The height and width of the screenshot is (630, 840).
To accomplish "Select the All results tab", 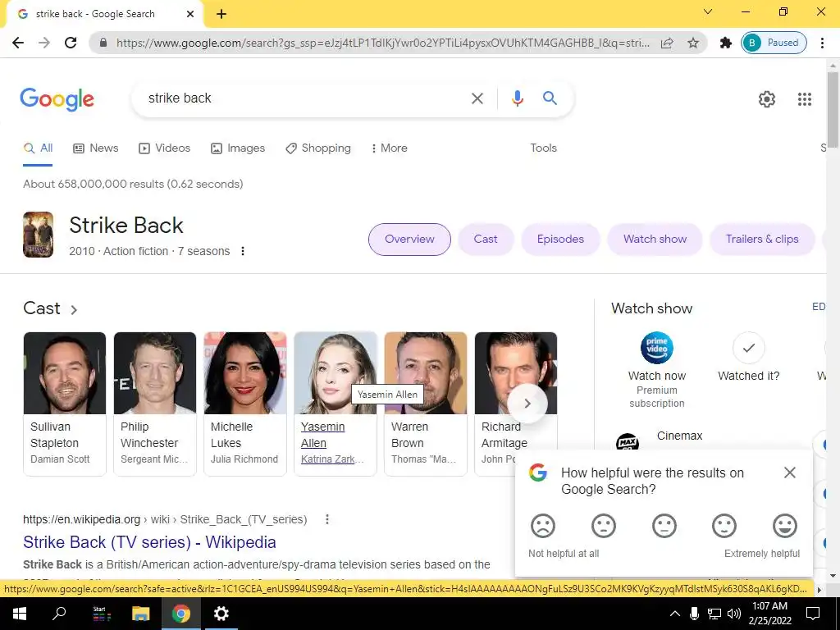I will coord(38,148).
